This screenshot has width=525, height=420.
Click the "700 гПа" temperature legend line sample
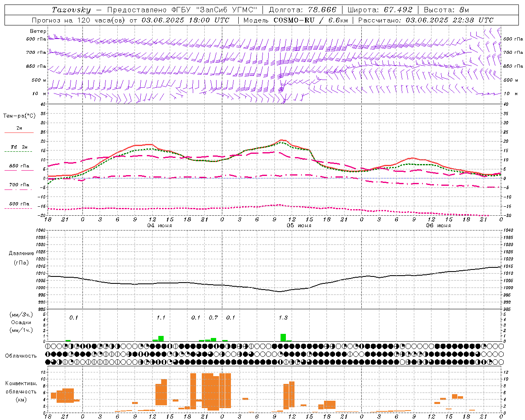(19, 190)
